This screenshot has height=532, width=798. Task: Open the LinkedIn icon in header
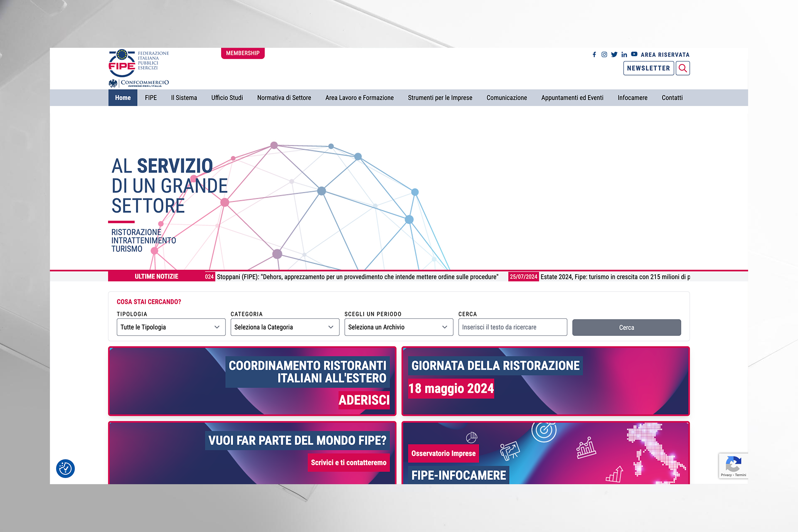tap(624, 54)
